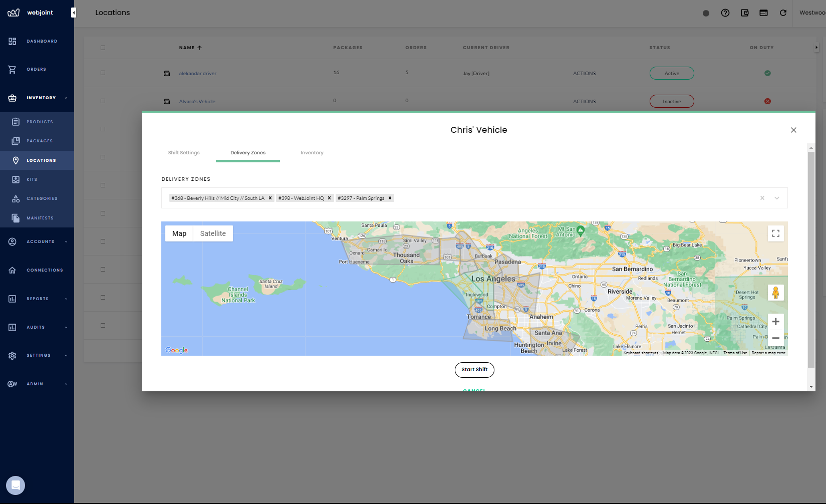Viewport: 826px width, 504px height.
Task: Open the chat support bubble
Action: (x=16, y=485)
